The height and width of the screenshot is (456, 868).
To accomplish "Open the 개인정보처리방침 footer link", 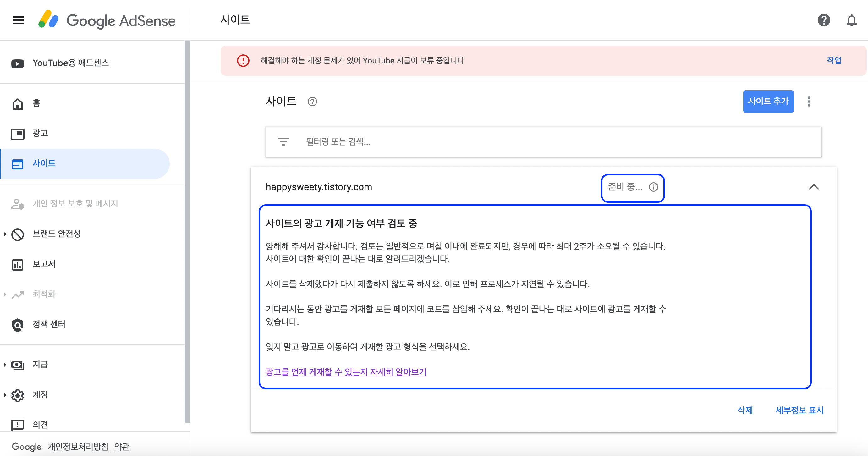I will pyautogui.click(x=78, y=447).
